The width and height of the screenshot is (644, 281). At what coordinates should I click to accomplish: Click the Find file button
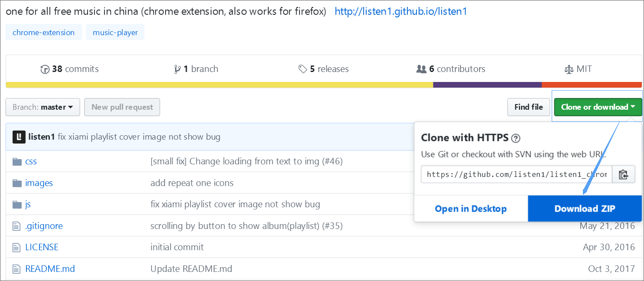click(528, 107)
